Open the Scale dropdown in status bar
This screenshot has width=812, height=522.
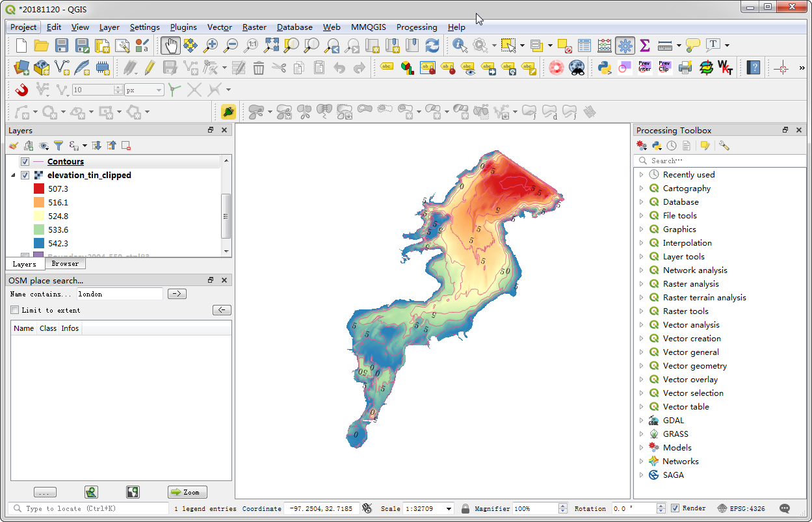[x=449, y=509]
